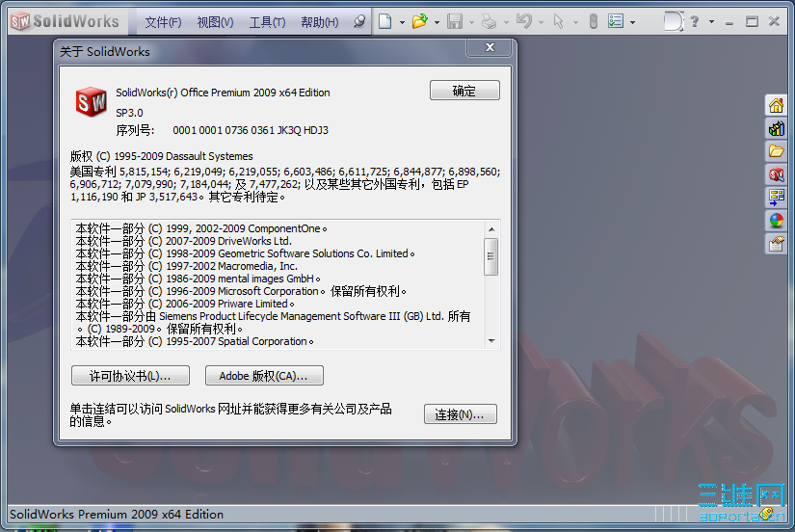Click scroll-down arrow in copyright list
Screen dimensions: 795x532
point(490,341)
